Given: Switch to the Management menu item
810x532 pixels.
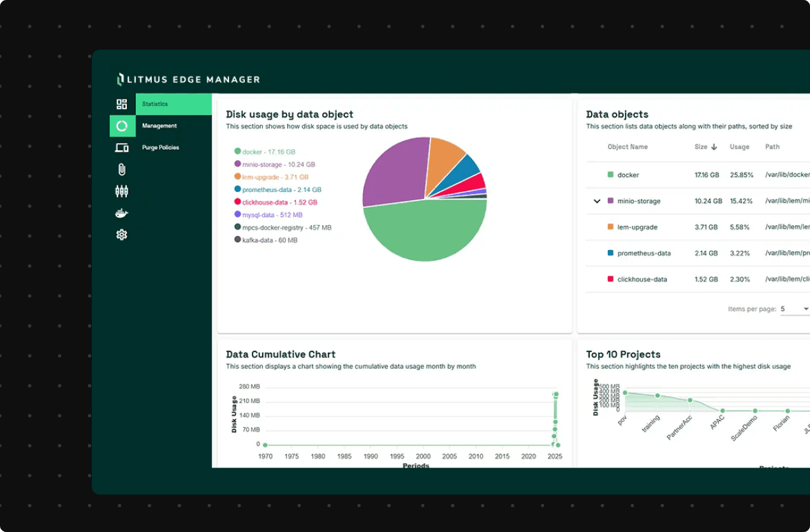Looking at the screenshot, I should [161, 126].
